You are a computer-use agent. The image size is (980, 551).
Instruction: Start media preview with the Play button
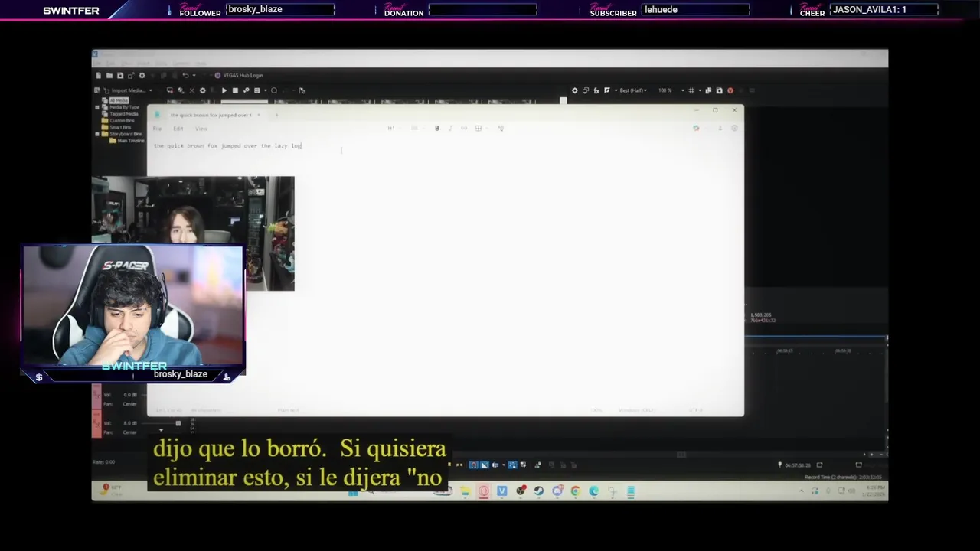tap(224, 90)
